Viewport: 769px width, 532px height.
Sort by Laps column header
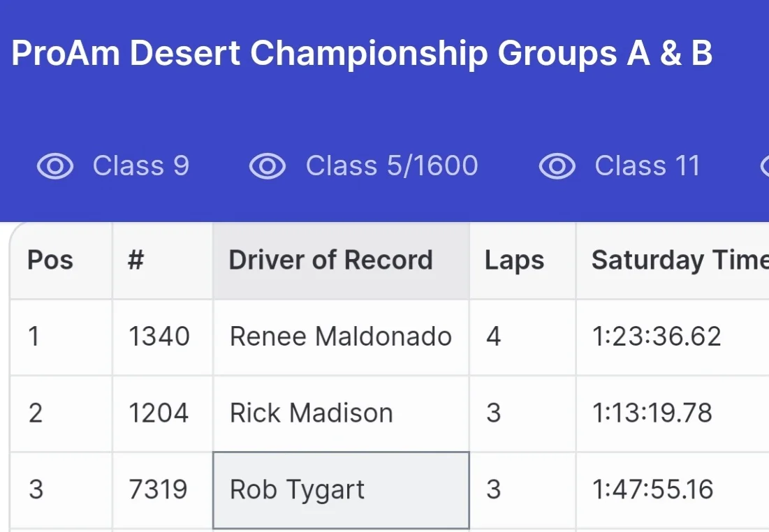coord(514,260)
